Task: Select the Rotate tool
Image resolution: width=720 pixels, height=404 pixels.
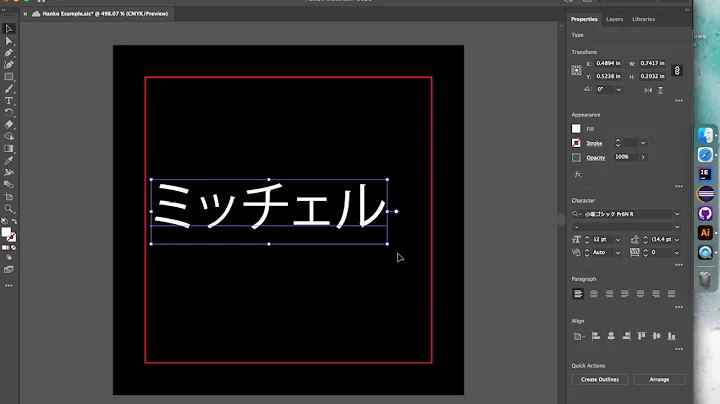Action: pyautogui.click(x=9, y=112)
